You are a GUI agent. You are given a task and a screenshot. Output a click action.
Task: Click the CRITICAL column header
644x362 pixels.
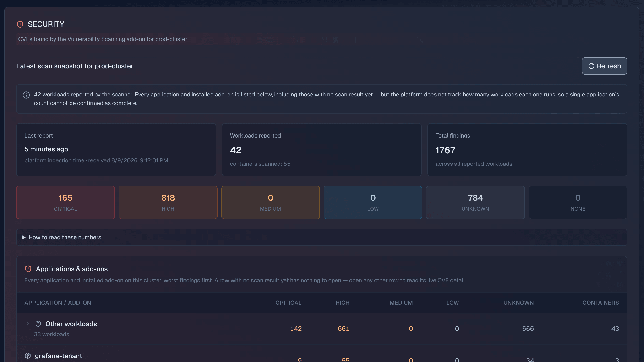pos(288,303)
